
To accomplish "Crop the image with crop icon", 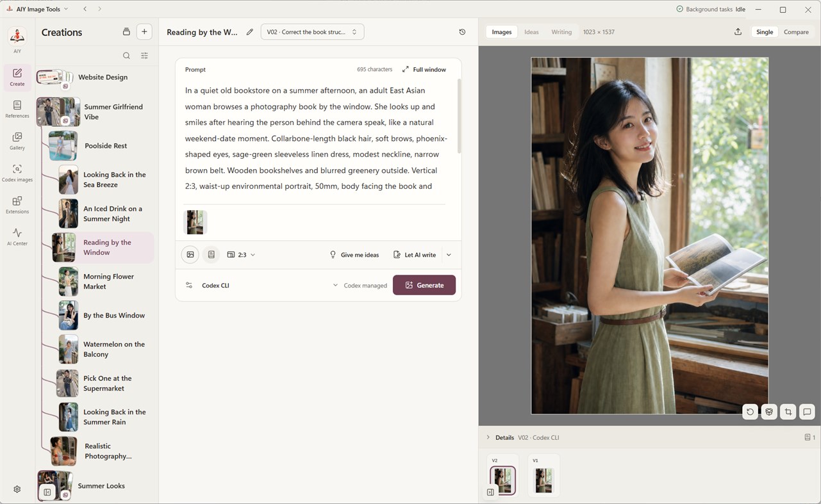I will coord(788,412).
